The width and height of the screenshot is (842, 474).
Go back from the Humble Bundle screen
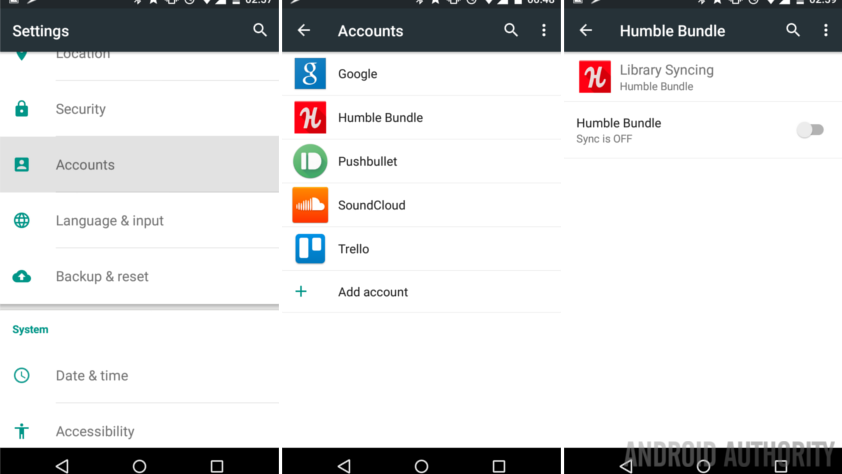pos(586,30)
